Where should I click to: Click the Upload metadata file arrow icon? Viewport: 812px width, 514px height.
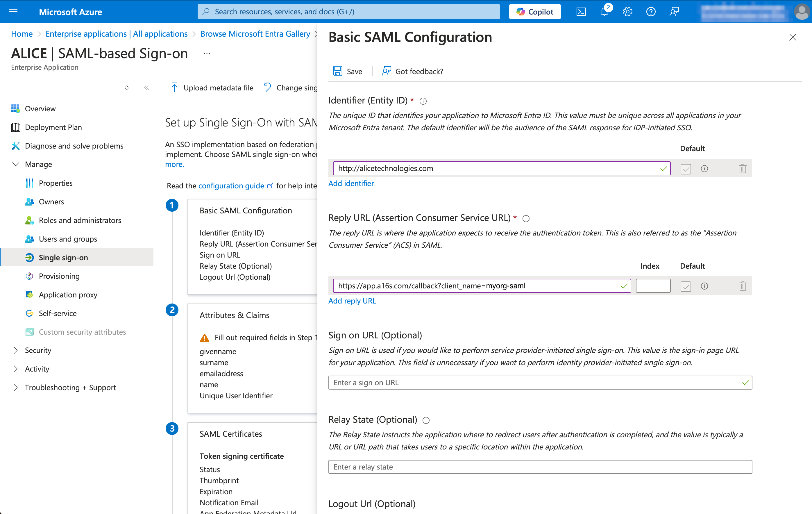click(174, 88)
